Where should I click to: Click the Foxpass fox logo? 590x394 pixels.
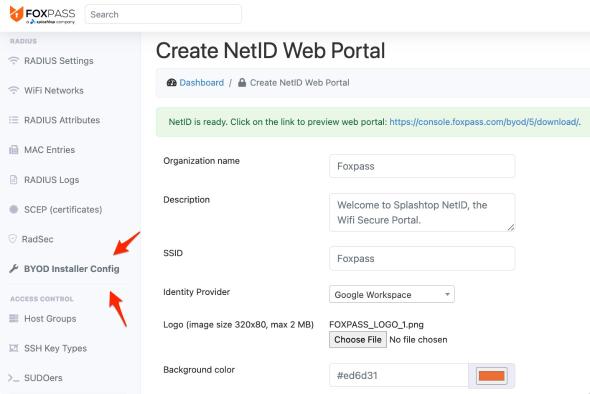coord(17,14)
